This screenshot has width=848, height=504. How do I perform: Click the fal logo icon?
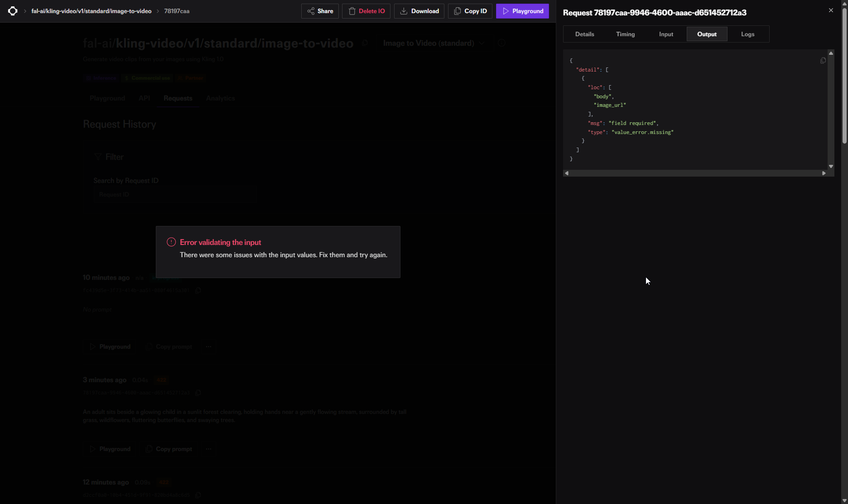click(x=13, y=11)
